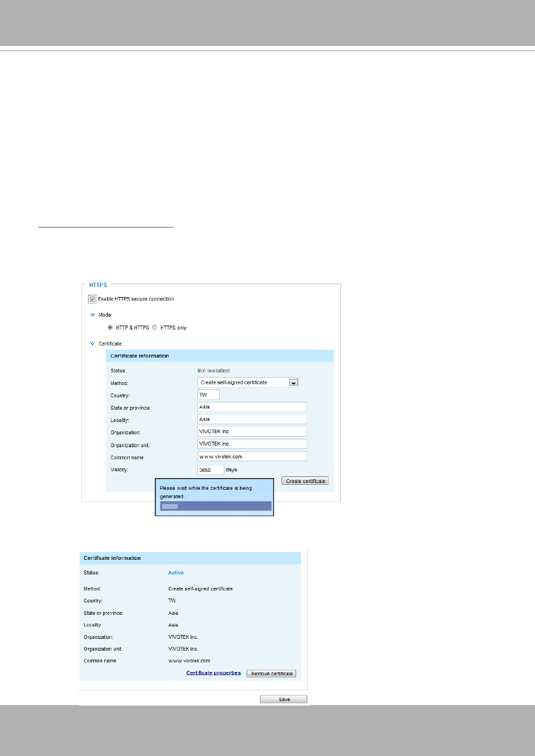This screenshot has height=756, width=535.
Task: Click the HTTPS section title
Action: (x=98, y=285)
